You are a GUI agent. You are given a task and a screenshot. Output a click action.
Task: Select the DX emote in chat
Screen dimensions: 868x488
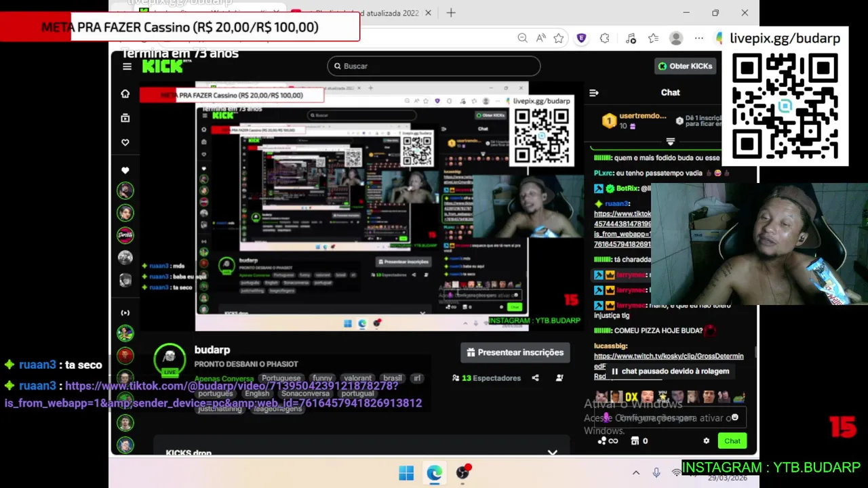[632, 397]
